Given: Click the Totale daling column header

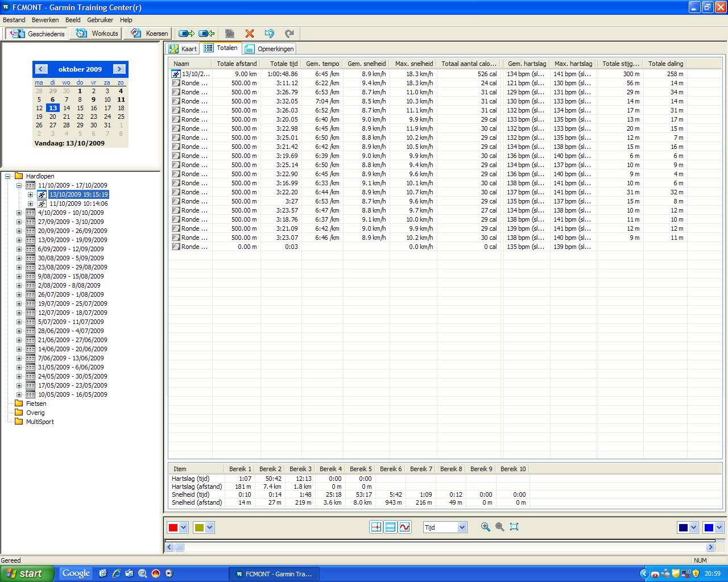Looking at the screenshot, I should pos(665,64).
